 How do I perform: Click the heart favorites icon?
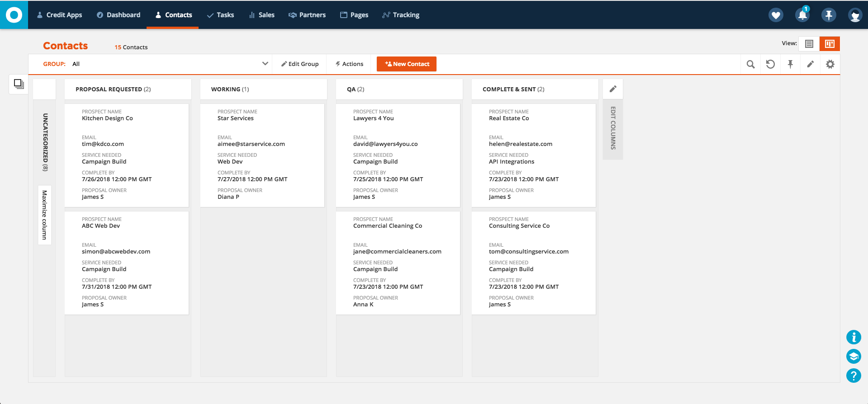click(776, 15)
